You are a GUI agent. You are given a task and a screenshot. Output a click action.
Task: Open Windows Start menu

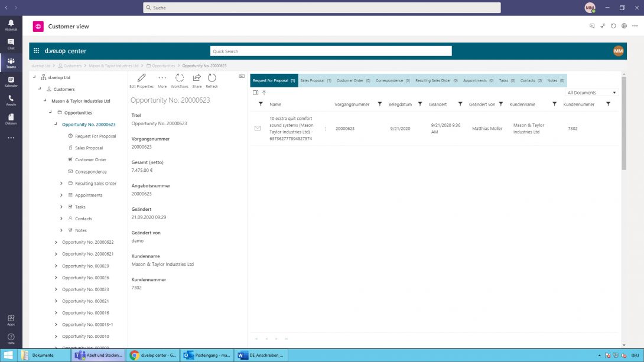click(x=8, y=355)
